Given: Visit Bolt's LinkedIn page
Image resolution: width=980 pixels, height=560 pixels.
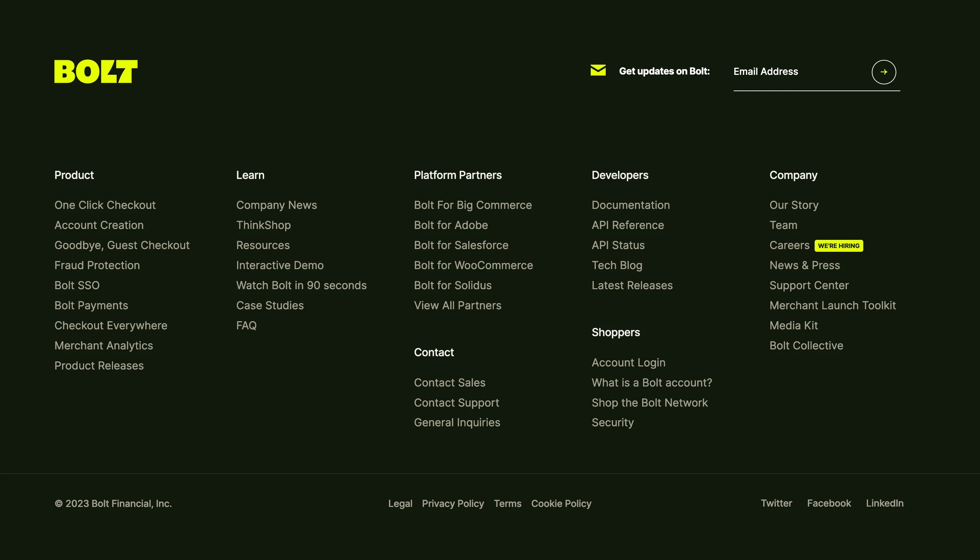Looking at the screenshot, I should coord(885,503).
